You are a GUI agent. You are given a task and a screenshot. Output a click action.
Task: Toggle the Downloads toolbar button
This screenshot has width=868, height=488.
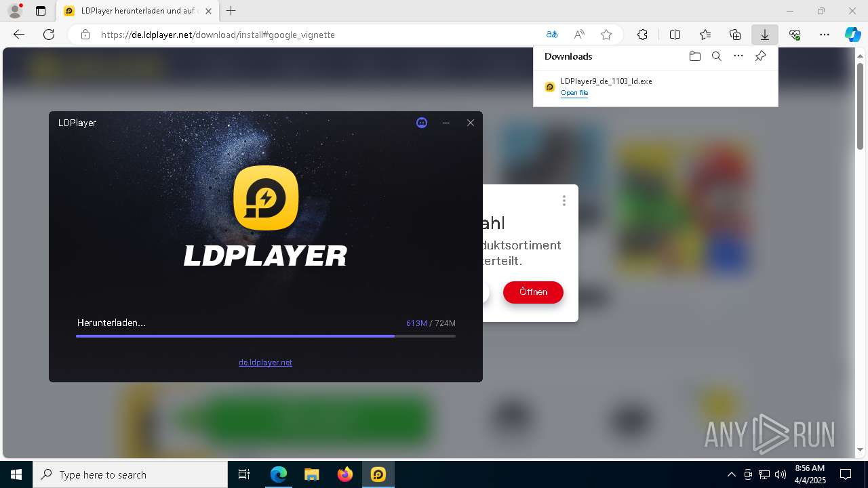point(765,35)
